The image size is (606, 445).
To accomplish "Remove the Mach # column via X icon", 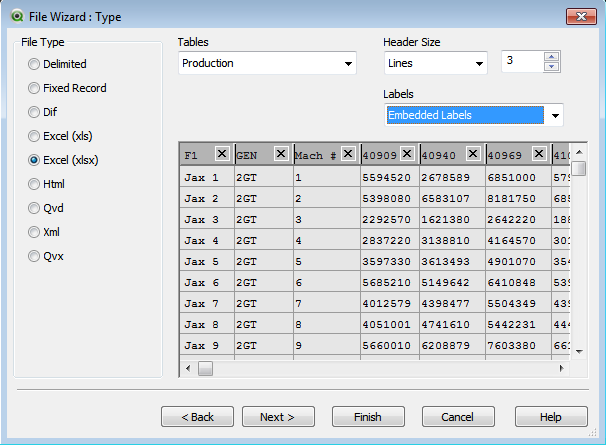I will 347,154.
